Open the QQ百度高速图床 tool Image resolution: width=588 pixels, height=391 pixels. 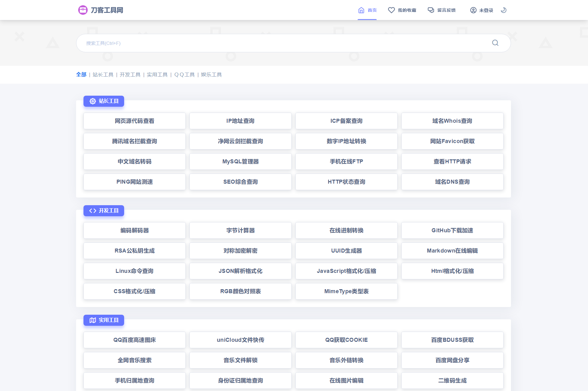coord(135,340)
